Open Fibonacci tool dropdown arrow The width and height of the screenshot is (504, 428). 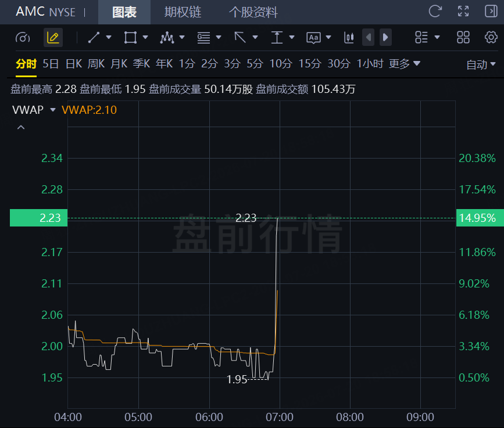[x=219, y=37]
